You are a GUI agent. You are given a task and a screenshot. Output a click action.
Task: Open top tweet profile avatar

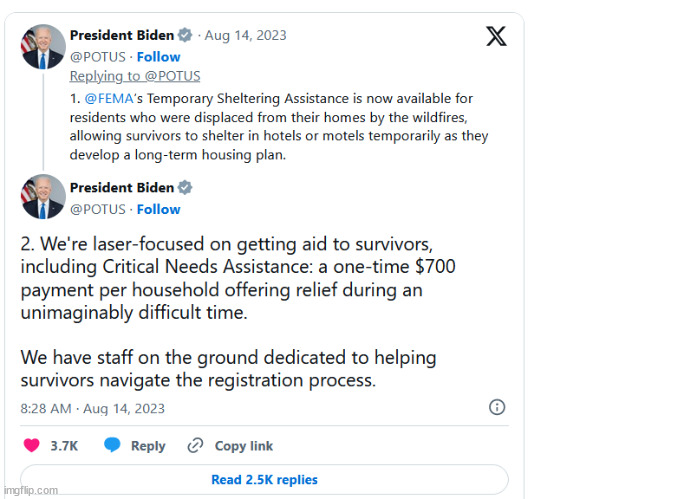point(43,47)
